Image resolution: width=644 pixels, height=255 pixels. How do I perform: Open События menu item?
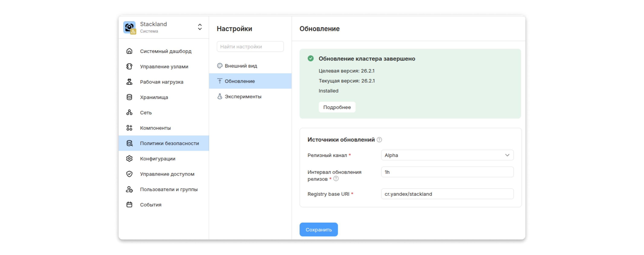(x=164, y=204)
